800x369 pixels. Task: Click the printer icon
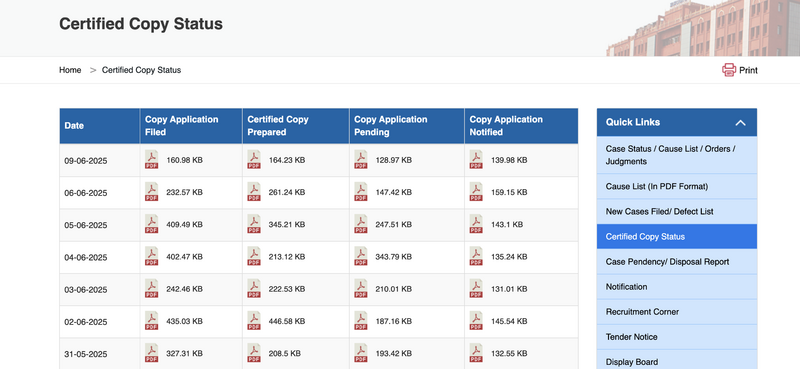729,70
